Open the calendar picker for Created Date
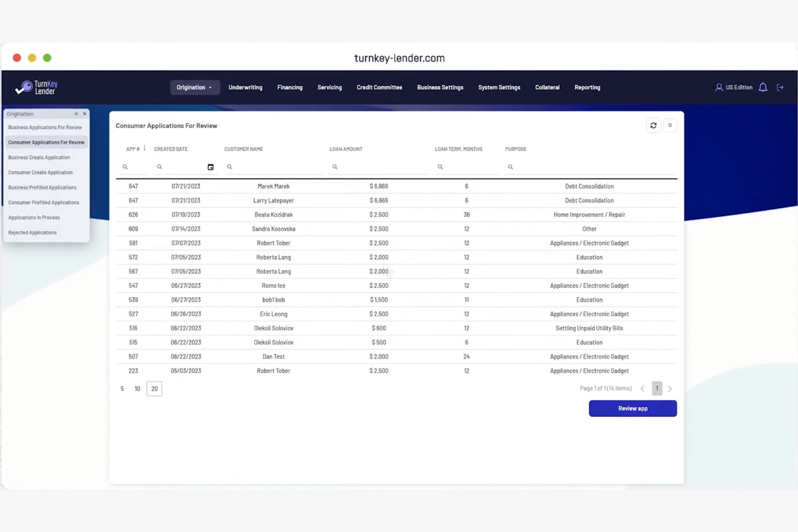 click(x=210, y=167)
